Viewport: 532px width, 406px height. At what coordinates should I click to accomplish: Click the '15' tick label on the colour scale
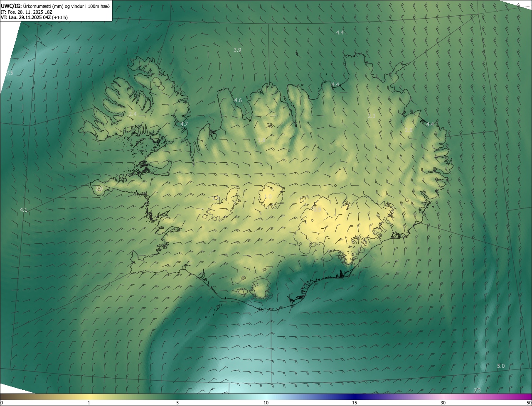355,403
